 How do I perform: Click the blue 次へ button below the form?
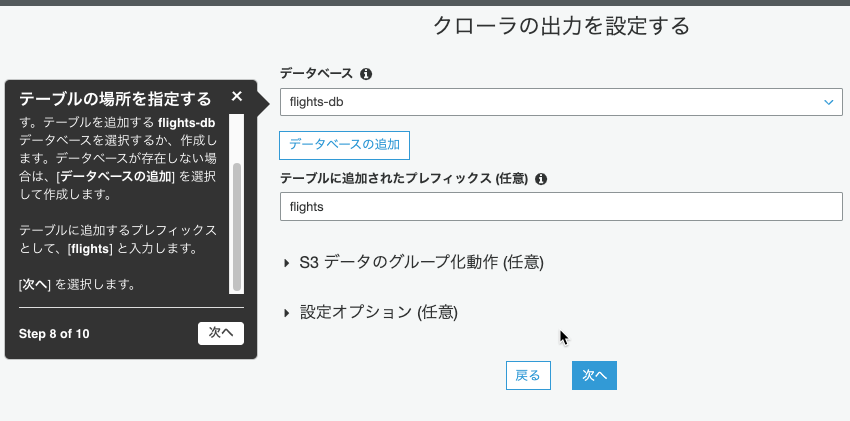[594, 375]
